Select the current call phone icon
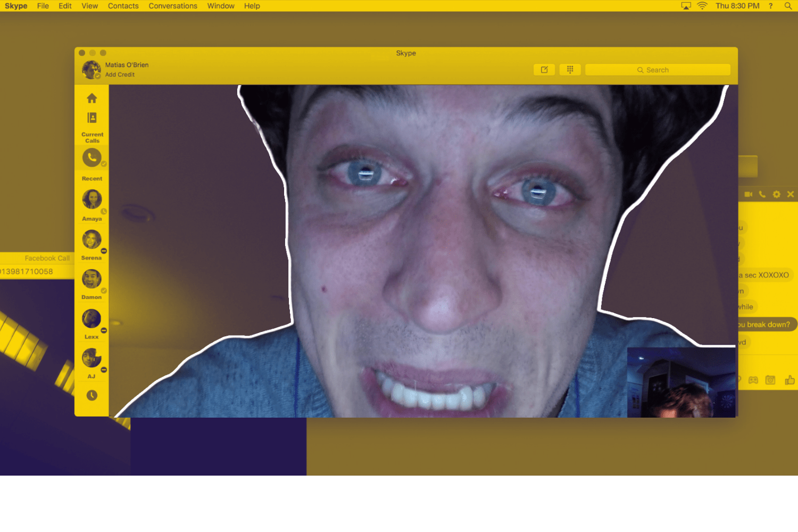Viewport: 798px width, 532px height. pyautogui.click(x=92, y=157)
